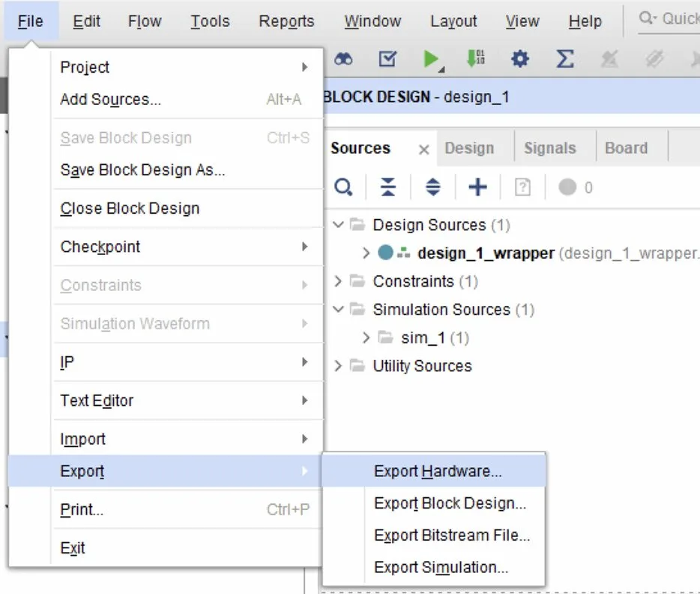The width and height of the screenshot is (700, 594).
Task: Open the Board tab
Action: [x=626, y=148]
